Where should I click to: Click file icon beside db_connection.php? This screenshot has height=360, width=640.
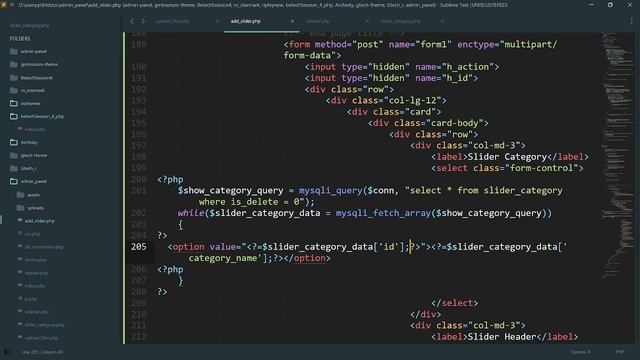coord(20,247)
